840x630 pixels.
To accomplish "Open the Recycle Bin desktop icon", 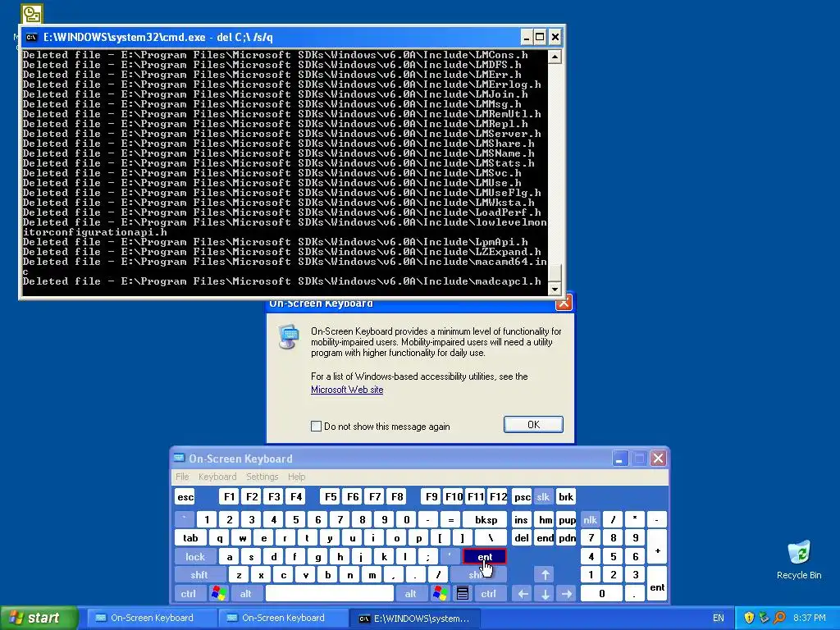I will (x=799, y=559).
